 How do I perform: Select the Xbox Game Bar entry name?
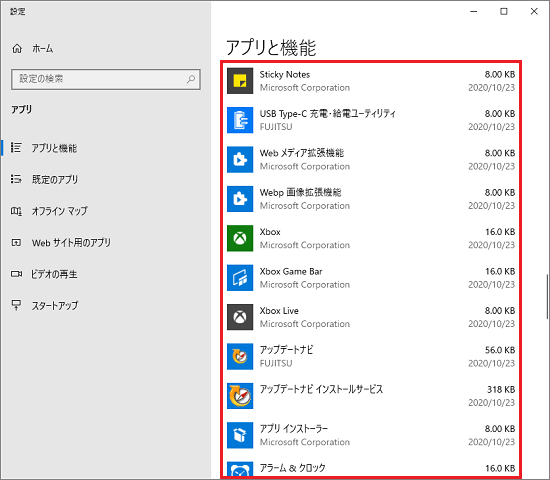click(x=291, y=271)
